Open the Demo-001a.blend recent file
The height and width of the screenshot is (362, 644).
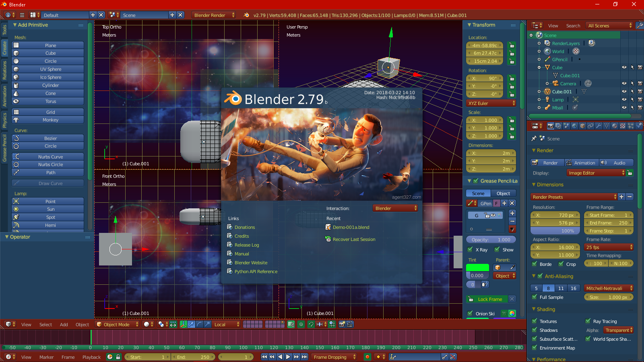pyautogui.click(x=351, y=227)
